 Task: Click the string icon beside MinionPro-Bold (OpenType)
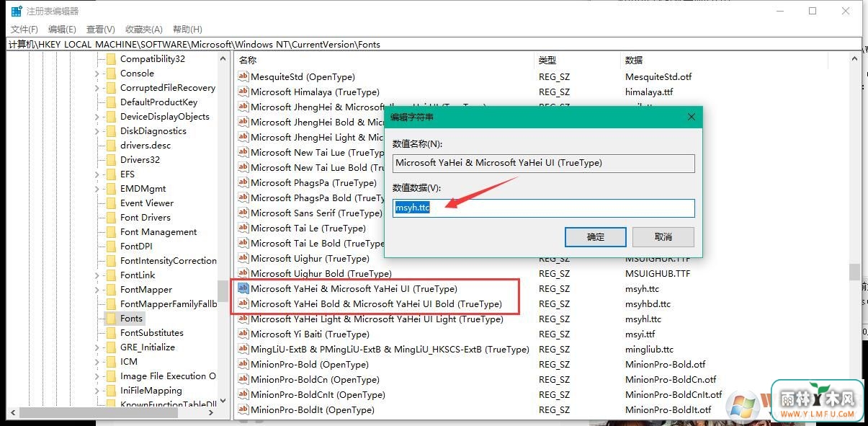(243, 365)
